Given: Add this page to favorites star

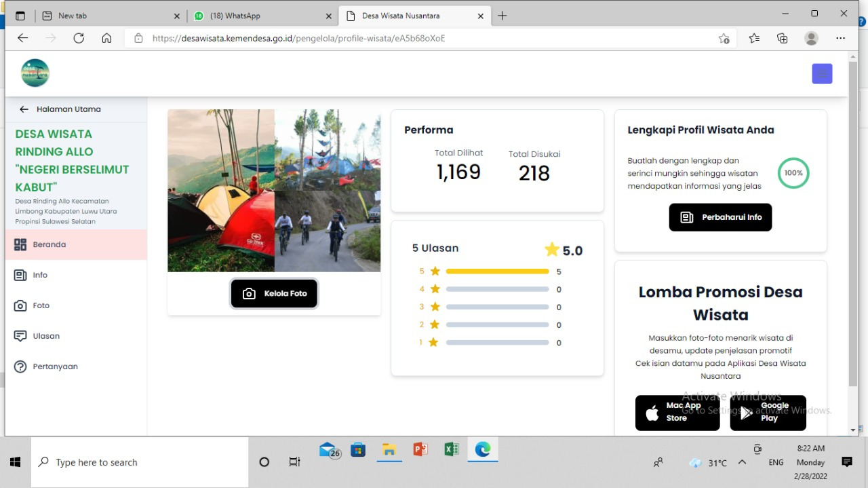Looking at the screenshot, I should (724, 39).
